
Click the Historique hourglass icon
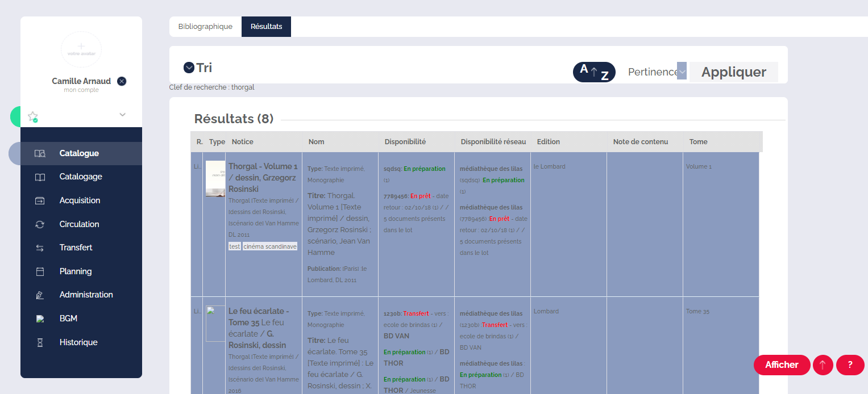click(40, 342)
